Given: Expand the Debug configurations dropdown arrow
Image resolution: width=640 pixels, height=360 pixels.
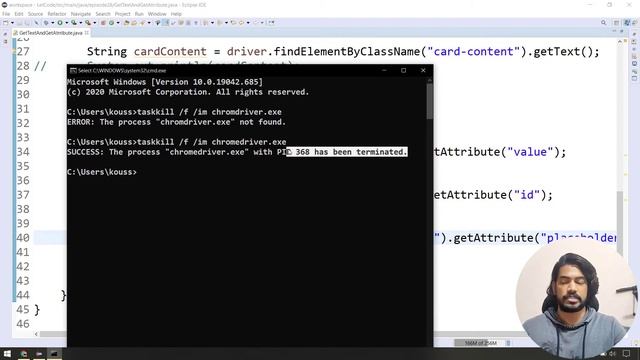Looking at the screenshot, I should tap(53, 23).
